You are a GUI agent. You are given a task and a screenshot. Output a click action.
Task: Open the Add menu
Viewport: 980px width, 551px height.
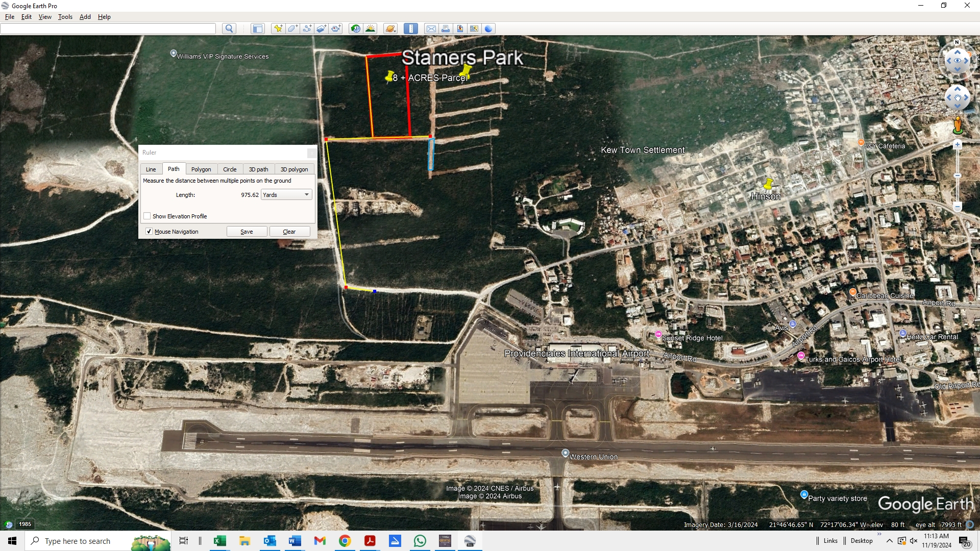(85, 17)
